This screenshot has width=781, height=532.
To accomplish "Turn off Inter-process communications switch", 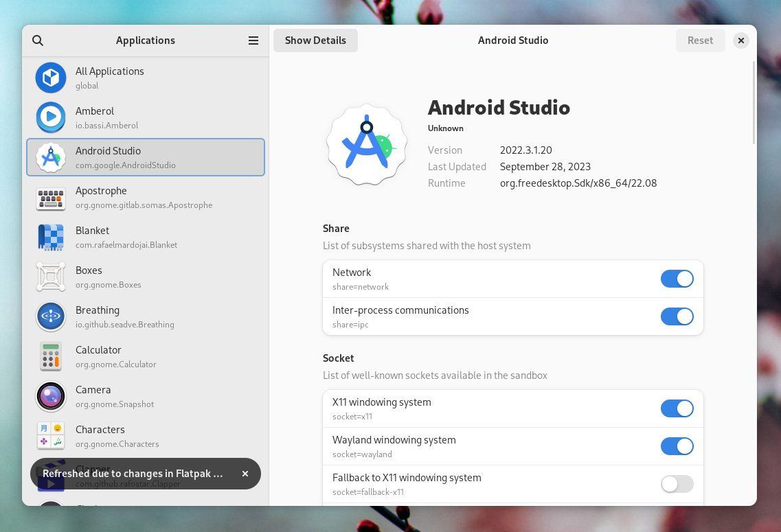I will pyautogui.click(x=677, y=316).
